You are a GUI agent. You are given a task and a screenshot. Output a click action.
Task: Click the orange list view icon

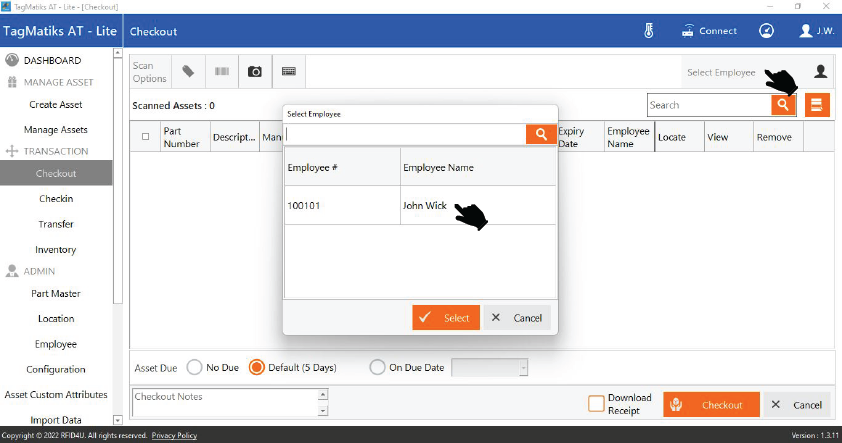[x=817, y=105]
